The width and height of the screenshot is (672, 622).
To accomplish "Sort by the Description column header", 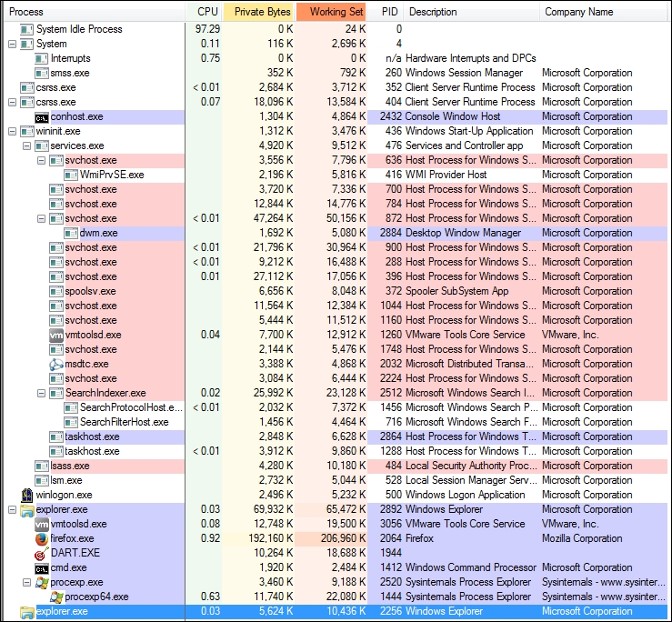I will (471, 12).
